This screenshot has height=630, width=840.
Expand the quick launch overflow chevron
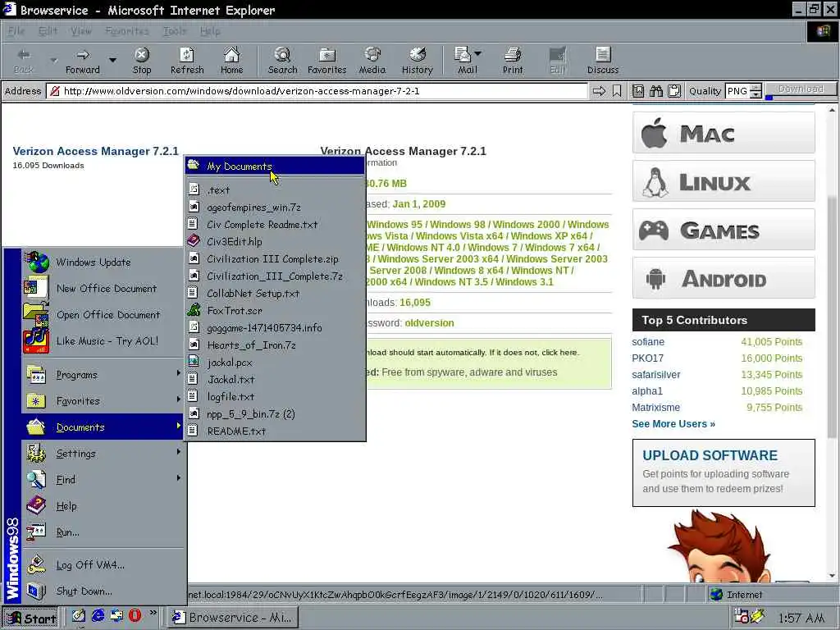153,612
